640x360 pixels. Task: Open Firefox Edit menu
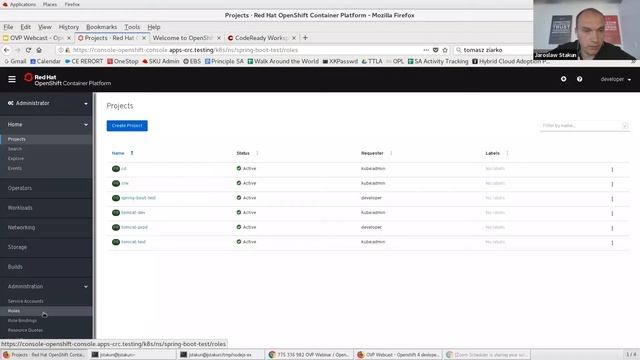[25, 27]
